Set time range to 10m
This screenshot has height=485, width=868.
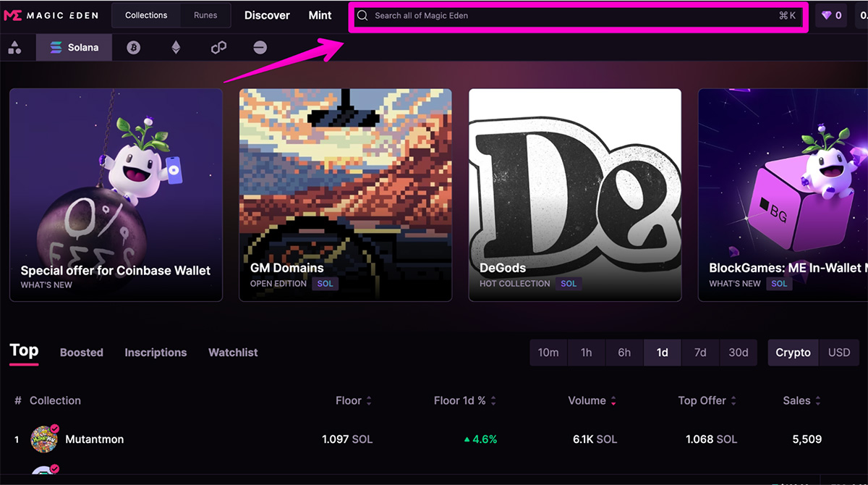[x=548, y=353]
